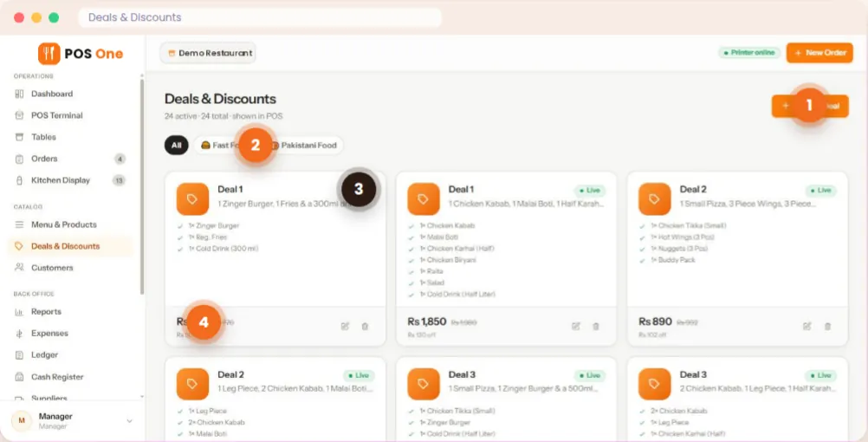Viewport: 868px width, 442px height.
Task: Click Live badge on Small Pizza Deal 2
Action: coord(821,190)
